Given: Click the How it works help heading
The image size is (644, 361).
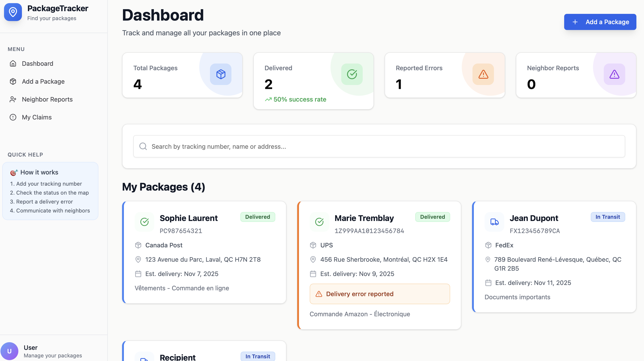Looking at the screenshot, I should pyautogui.click(x=39, y=172).
